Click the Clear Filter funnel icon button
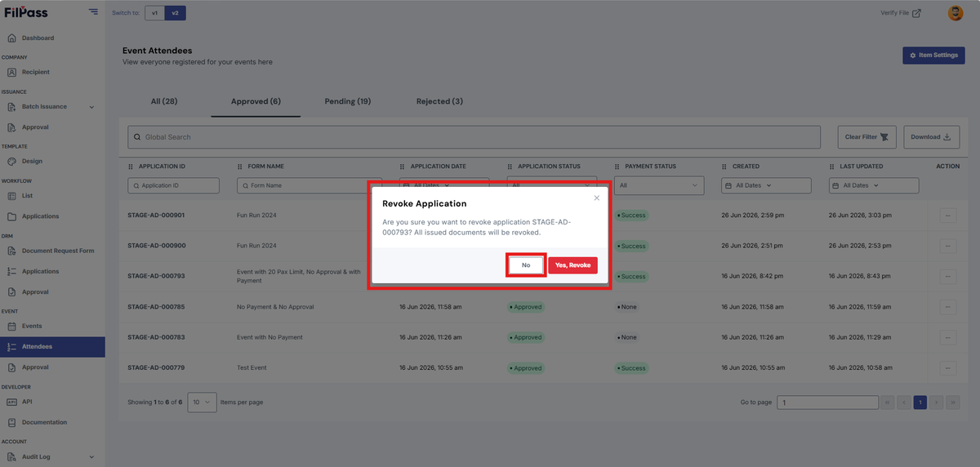The width and height of the screenshot is (980, 467). pos(867,137)
